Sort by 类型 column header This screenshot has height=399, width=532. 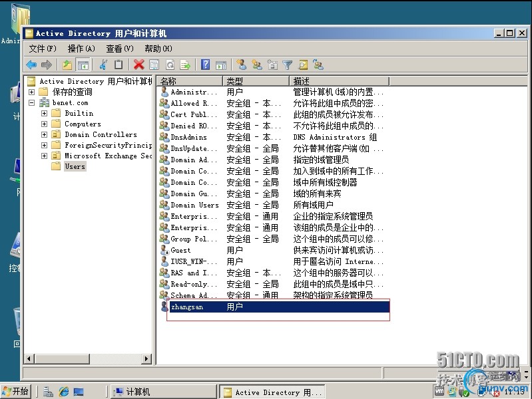256,81
